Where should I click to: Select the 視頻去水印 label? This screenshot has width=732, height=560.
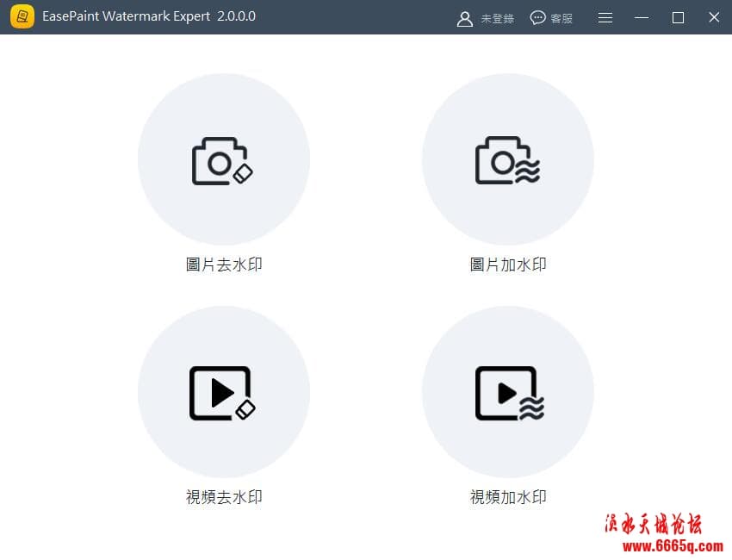224,497
